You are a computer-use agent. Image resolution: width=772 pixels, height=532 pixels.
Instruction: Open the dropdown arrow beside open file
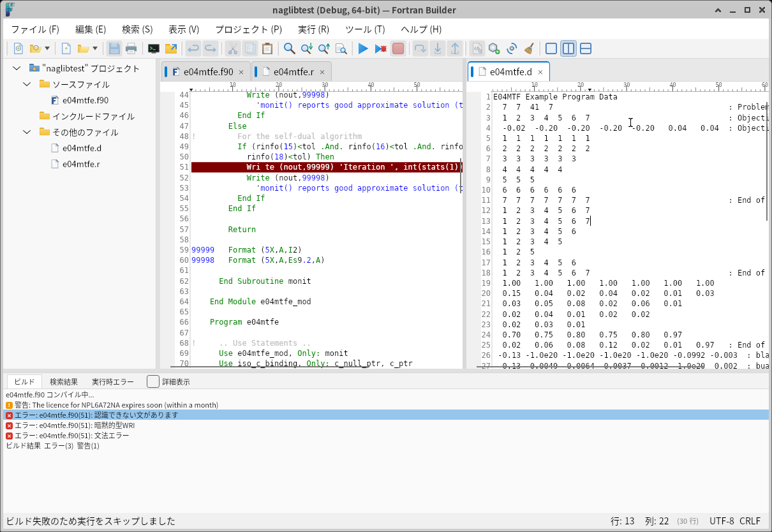coord(95,48)
